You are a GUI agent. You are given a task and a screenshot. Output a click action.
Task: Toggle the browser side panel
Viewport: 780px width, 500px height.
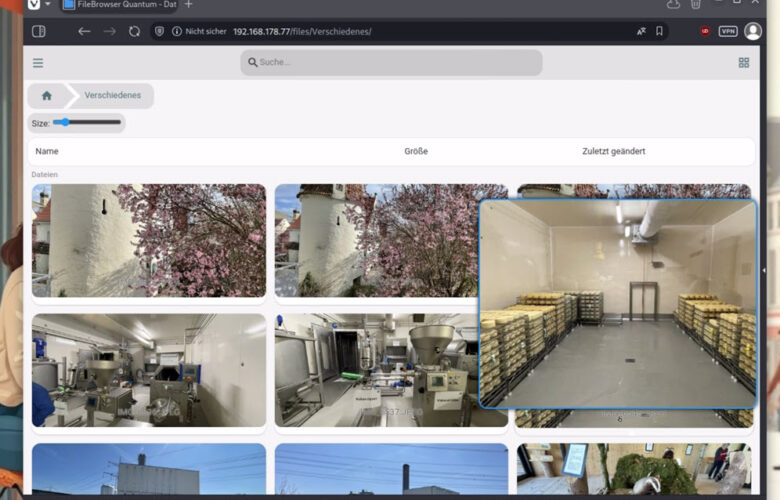pos(39,31)
